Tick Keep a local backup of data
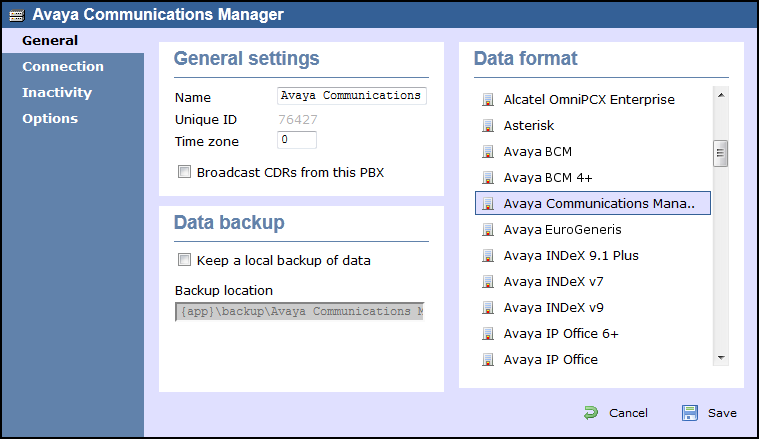Image resolution: width=759 pixels, height=439 pixels. tap(184, 260)
